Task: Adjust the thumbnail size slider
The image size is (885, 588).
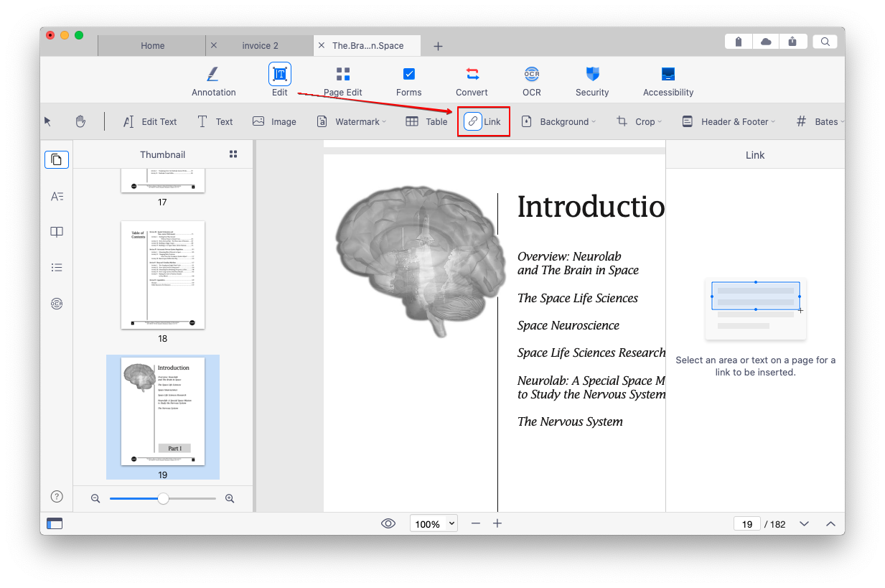Action: (163, 498)
